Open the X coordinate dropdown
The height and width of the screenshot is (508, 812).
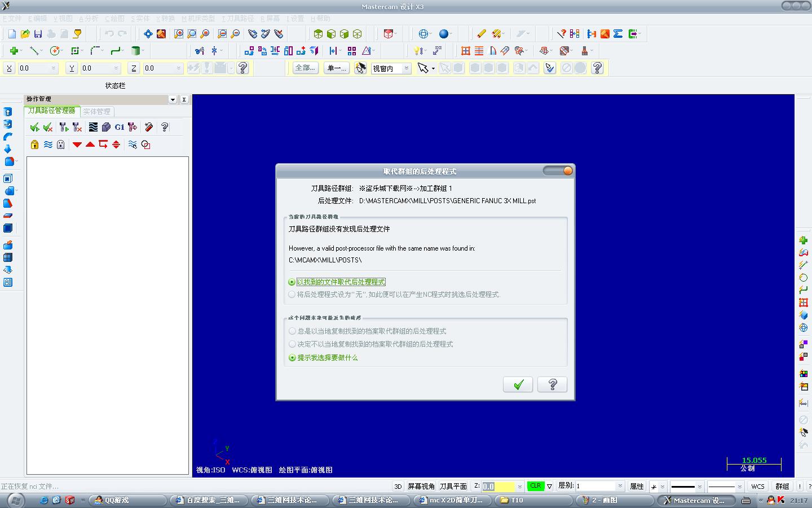coord(54,68)
